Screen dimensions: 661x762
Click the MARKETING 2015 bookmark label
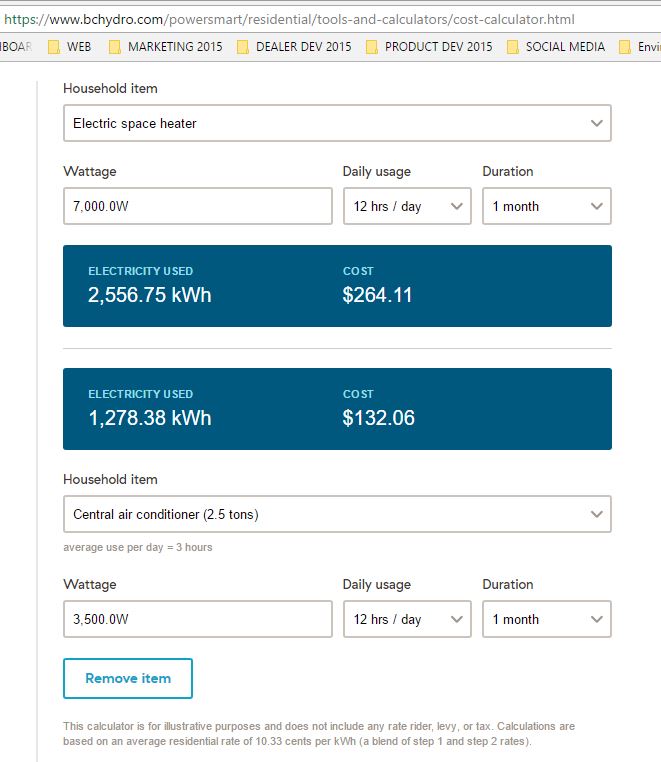tap(175, 47)
